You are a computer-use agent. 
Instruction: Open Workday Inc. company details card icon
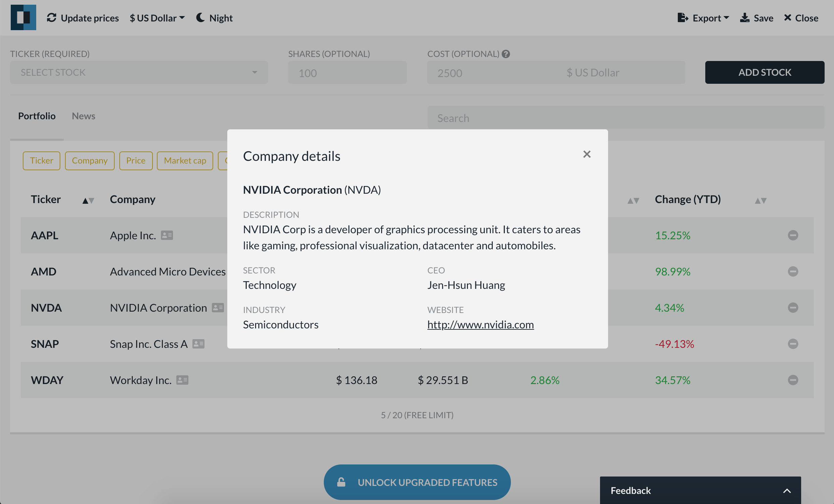182,380
